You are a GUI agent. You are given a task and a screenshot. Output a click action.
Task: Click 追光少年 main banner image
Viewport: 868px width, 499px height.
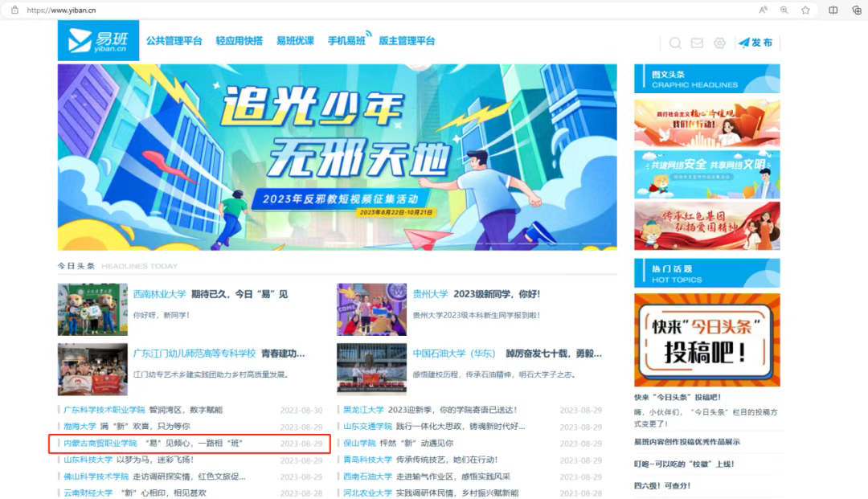pos(337,157)
